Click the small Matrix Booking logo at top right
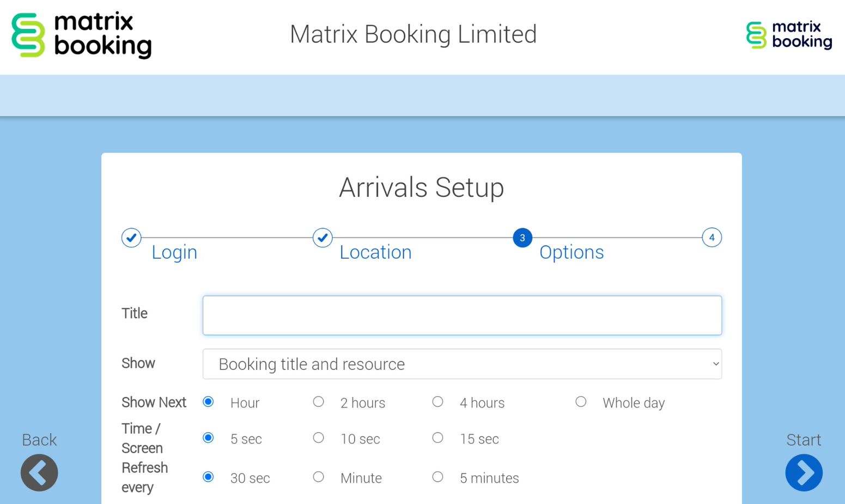845x504 pixels. (x=788, y=35)
